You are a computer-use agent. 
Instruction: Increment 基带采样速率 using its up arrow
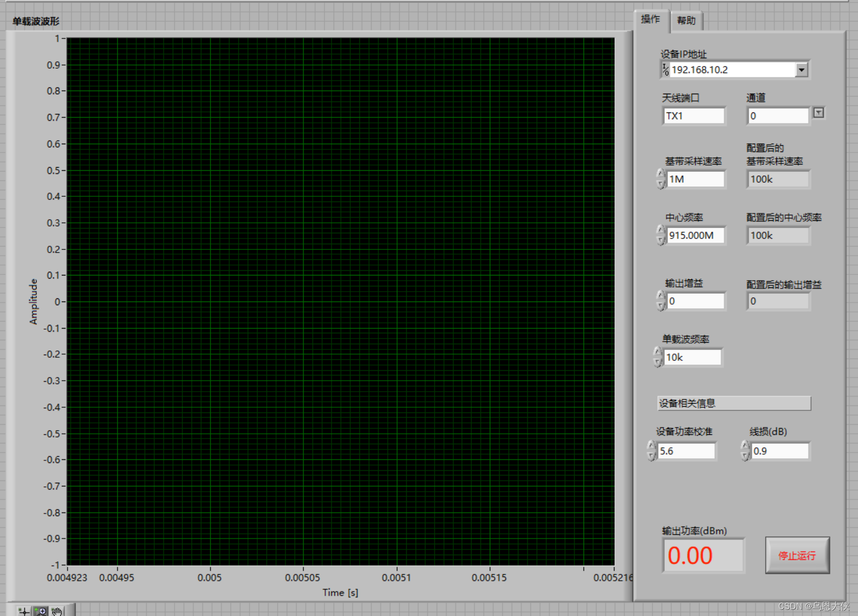coord(660,174)
